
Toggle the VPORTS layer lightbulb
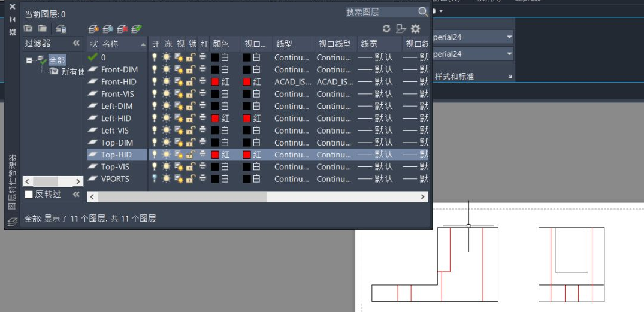click(x=155, y=179)
